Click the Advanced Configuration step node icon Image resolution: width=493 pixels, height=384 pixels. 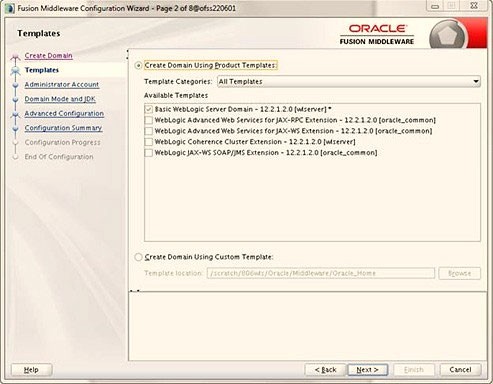(15, 114)
